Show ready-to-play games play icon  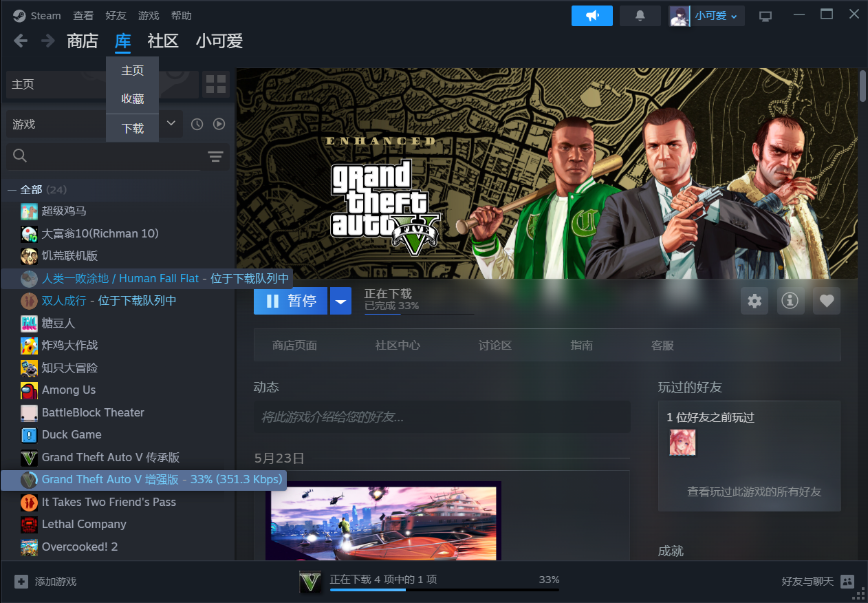[219, 124]
